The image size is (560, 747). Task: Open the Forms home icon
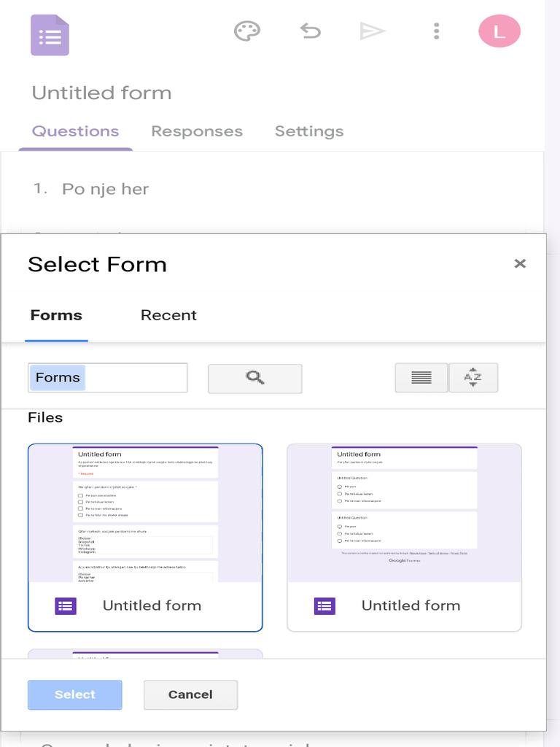[x=50, y=36]
